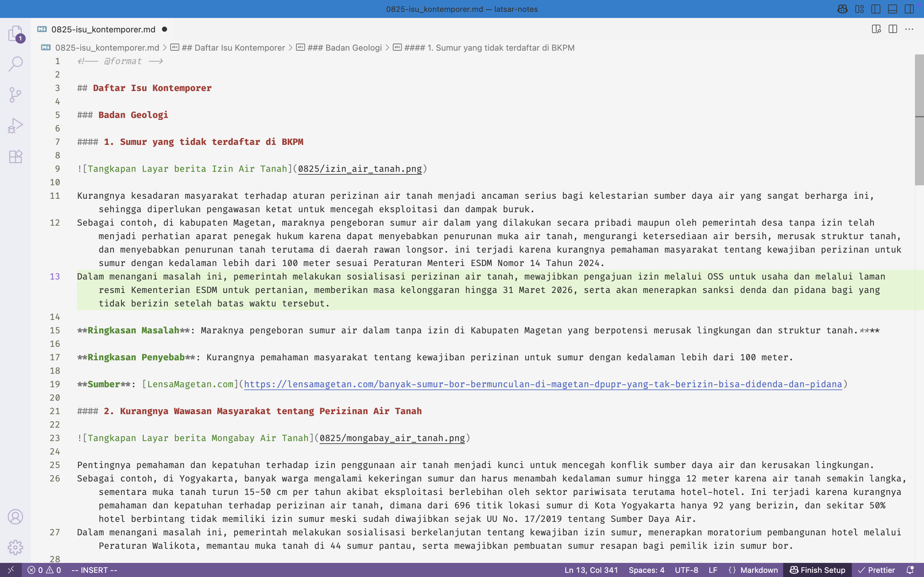
Task: Click the Daftar Isu Kontemporer breadcrumb item
Action: coord(233,48)
